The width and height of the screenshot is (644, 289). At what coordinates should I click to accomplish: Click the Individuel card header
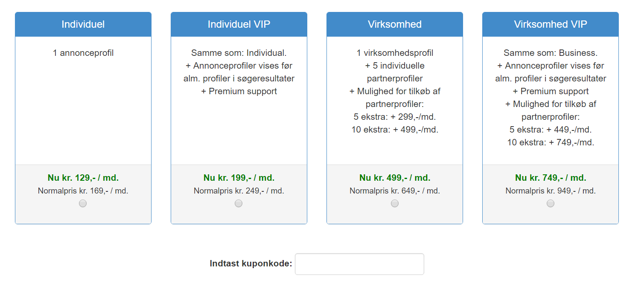click(83, 24)
